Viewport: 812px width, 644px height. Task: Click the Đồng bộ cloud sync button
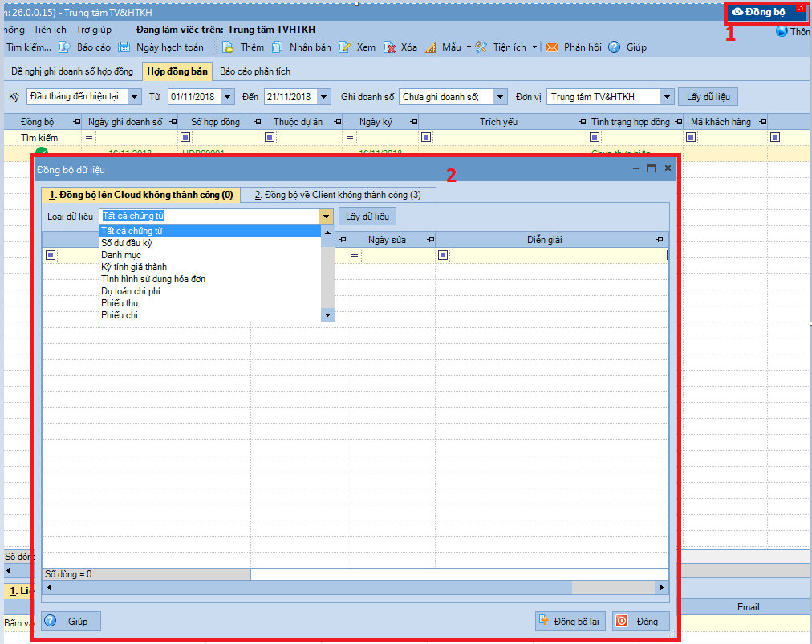click(765, 12)
